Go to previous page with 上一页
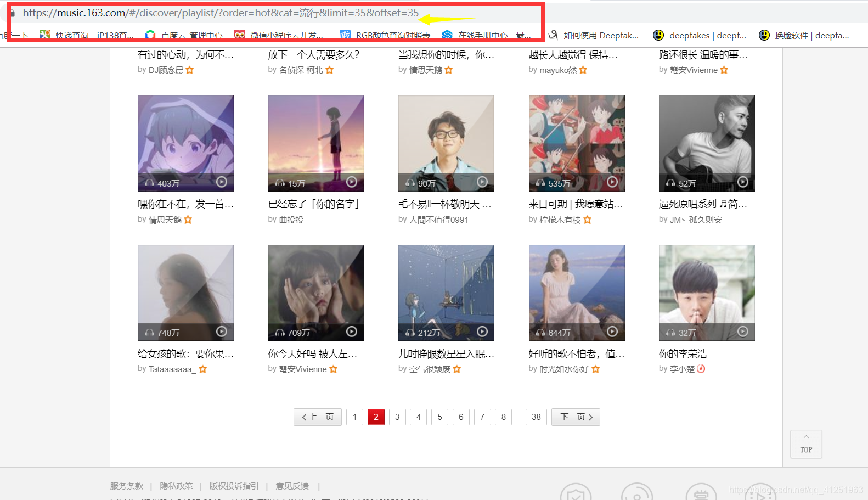868x500 pixels. click(318, 417)
